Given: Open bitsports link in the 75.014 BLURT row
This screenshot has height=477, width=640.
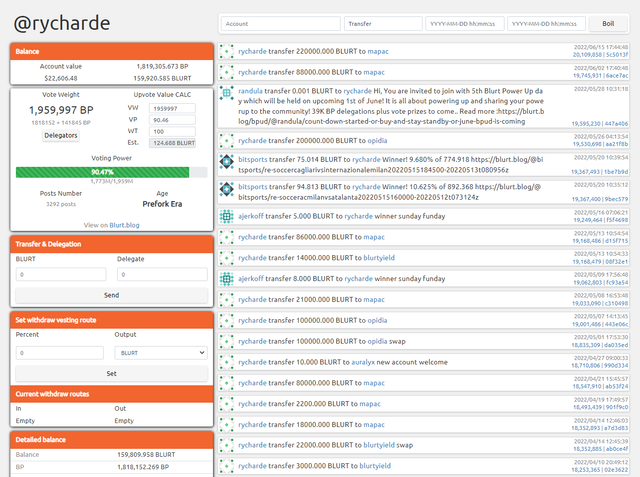Looking at the screenshot, I should point(253,160).
